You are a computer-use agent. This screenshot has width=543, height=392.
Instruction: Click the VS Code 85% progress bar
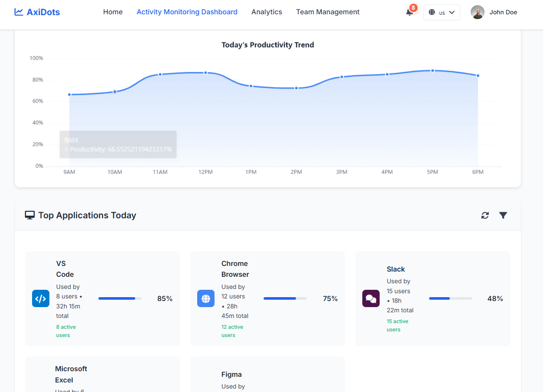120,298
